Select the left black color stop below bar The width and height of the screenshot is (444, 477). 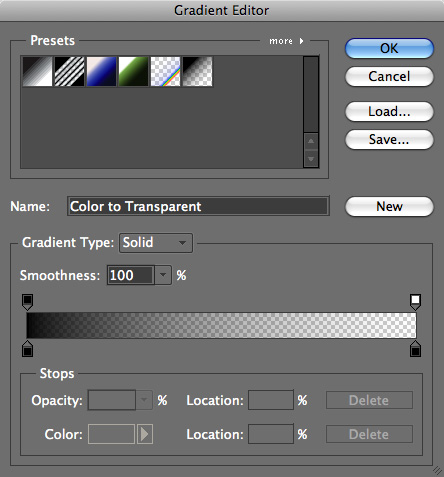(x=27, y=349)
